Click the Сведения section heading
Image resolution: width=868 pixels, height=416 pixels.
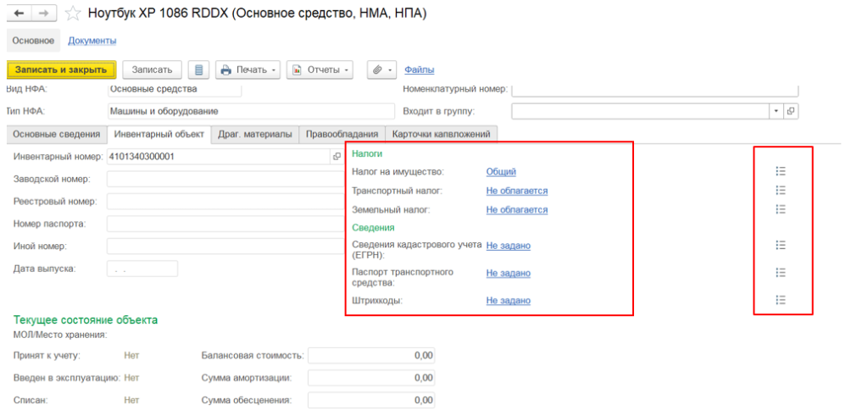tap(373, 227)
